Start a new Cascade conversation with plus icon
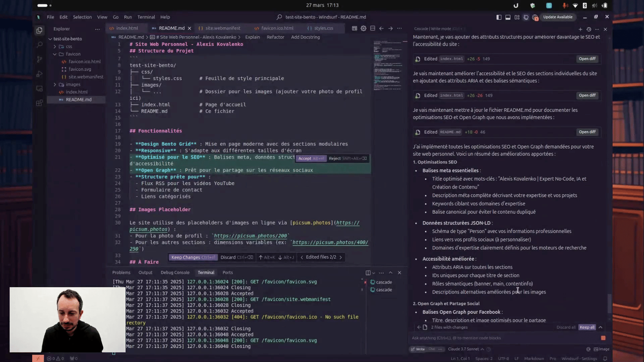Image resolution: width=644 pixels, height=362 pixels. 580,29
